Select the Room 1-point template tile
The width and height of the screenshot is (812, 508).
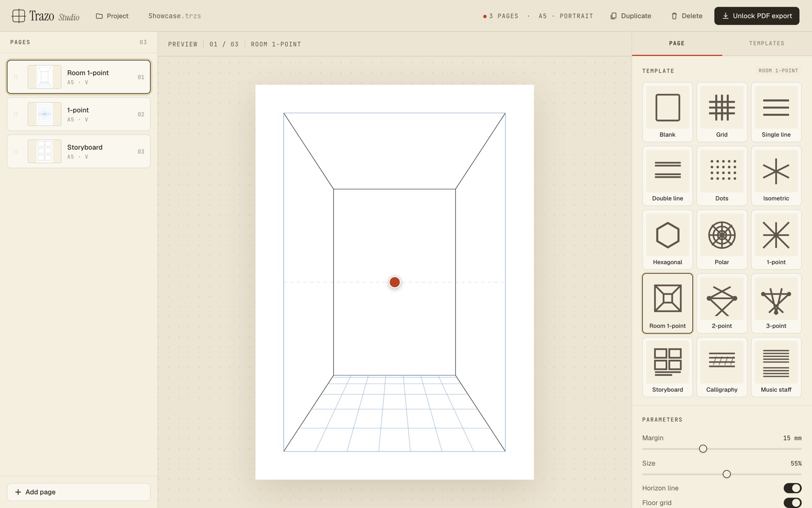click(x=667, y=303)
